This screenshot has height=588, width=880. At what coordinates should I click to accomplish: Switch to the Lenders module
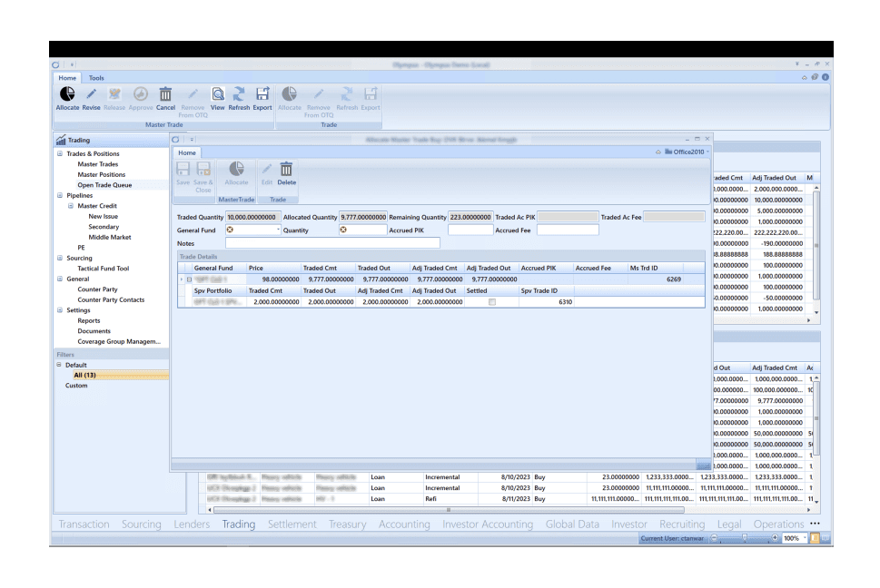(x=192, y=524)
